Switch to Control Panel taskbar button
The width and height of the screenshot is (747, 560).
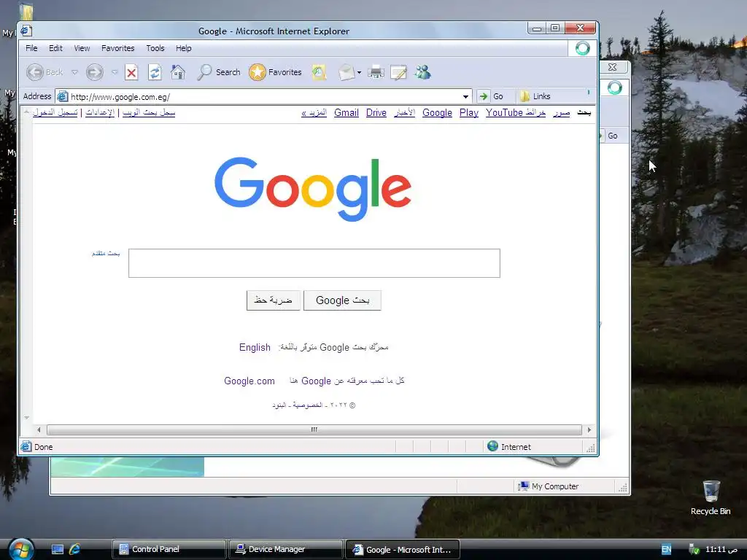click(169, 550)
